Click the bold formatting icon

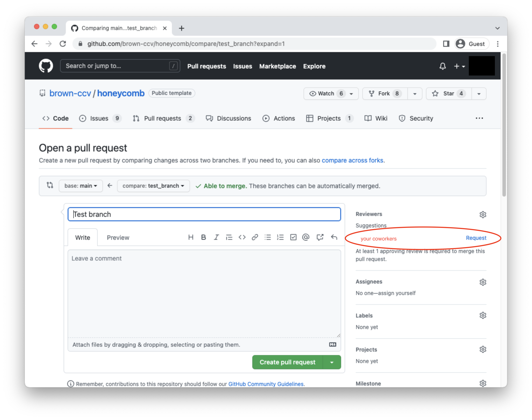click(x=203, y=237)
